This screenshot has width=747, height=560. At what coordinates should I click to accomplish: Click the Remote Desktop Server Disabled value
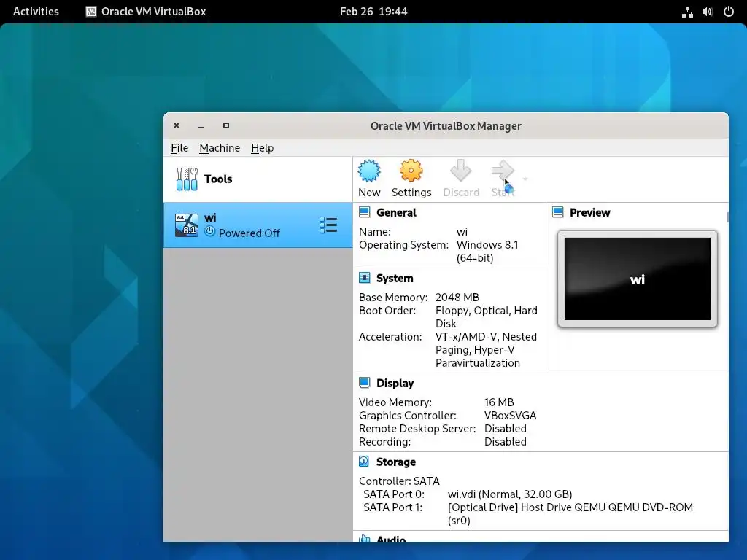pos(506,428)
